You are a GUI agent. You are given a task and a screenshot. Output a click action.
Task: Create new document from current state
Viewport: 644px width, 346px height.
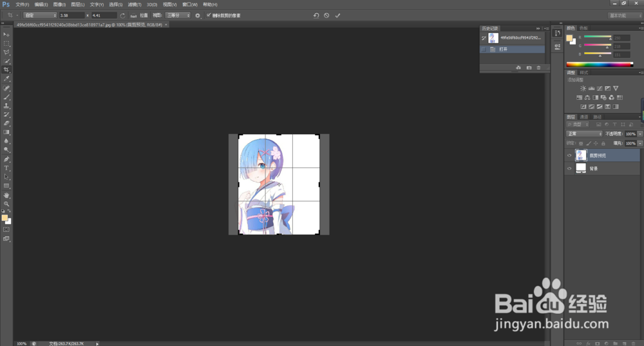point(518,68)
